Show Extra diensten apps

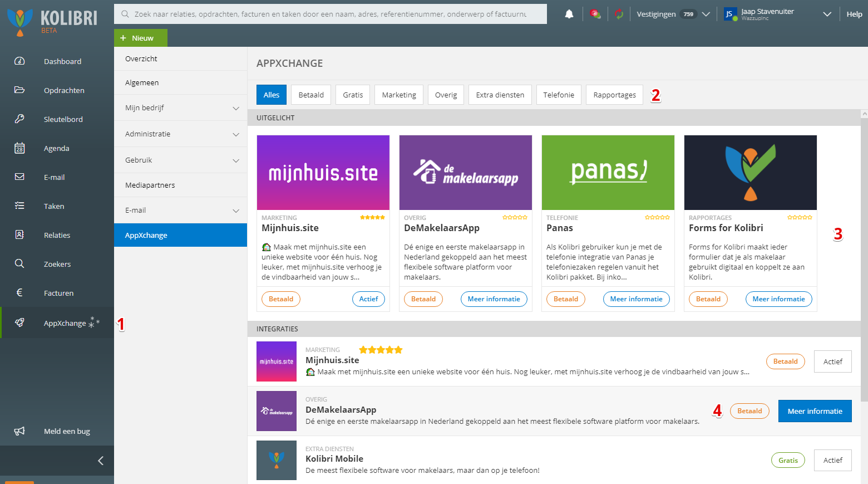[x=500, y=95]
